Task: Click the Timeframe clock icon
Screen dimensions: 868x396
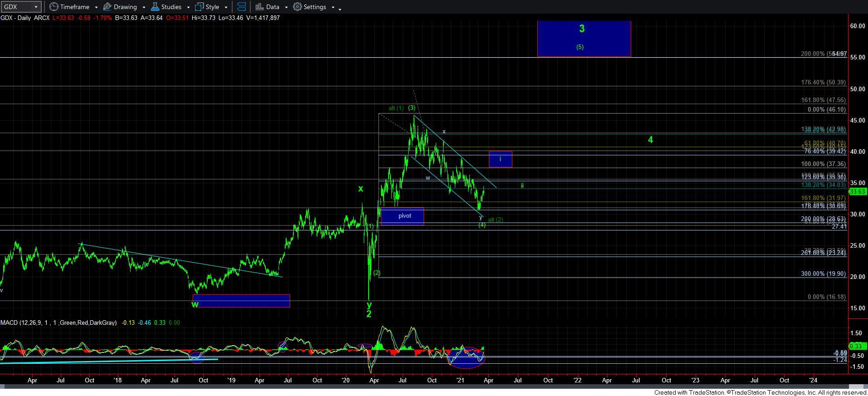Action: click(x=54, y=7)
